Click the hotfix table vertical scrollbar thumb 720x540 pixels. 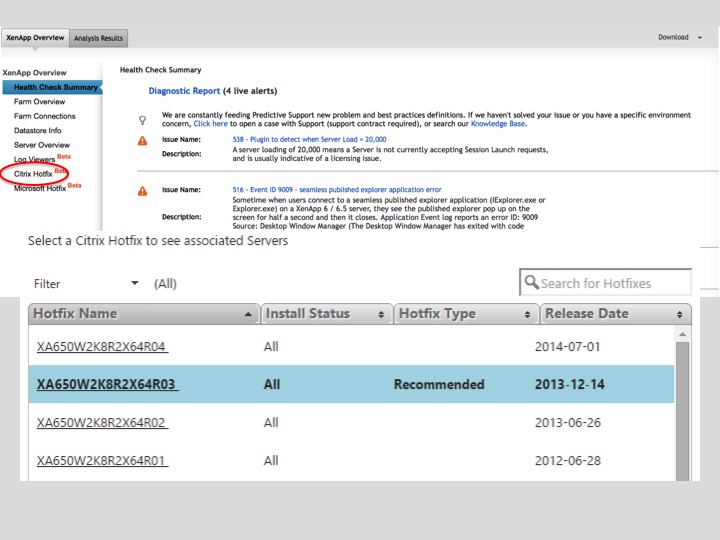pyautogui.click(x=682, y=411)
